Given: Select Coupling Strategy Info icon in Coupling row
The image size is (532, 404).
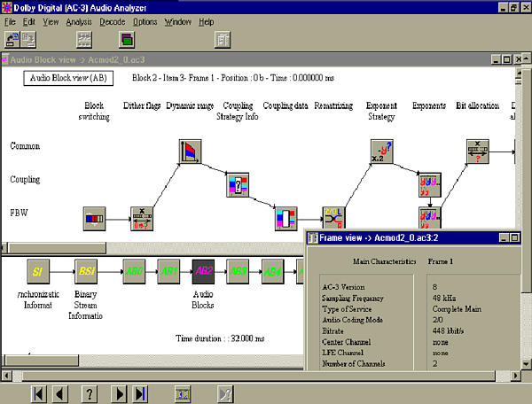Looking at the screenshot, I should (238, 185).
